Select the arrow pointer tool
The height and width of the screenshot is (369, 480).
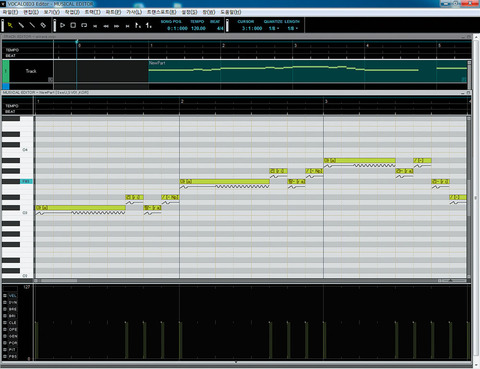pyautogui.click(x=10, y=25)
